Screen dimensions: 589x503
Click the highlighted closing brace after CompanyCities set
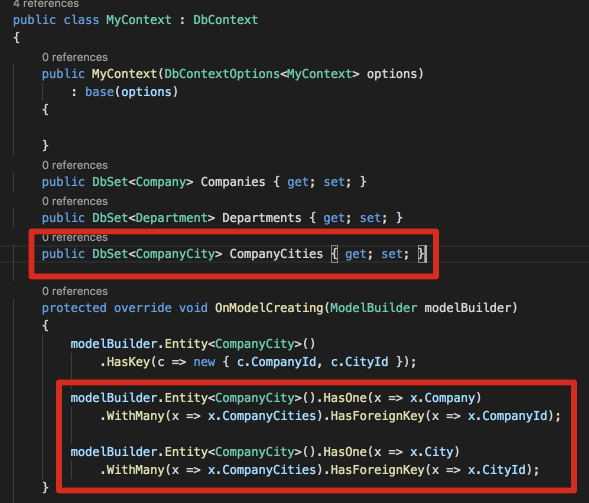click(x=422, y=254)
